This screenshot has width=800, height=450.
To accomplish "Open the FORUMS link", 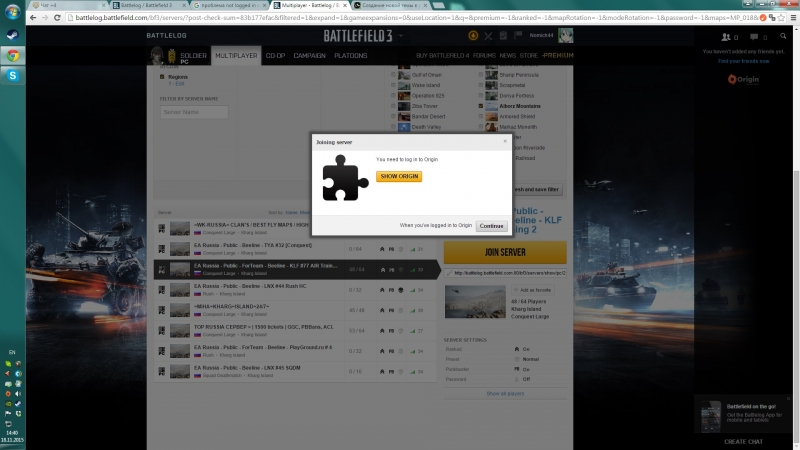I will click(x=484, y=56).
